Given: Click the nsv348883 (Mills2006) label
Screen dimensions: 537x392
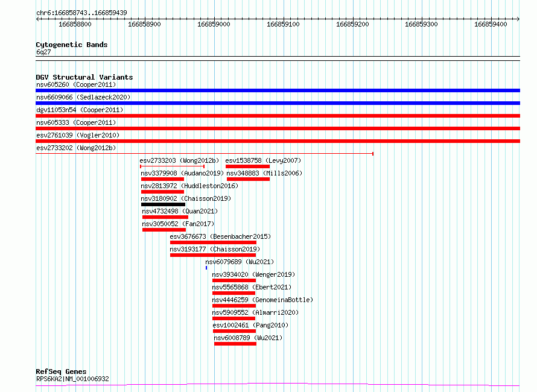Looking at the screenshot, I should [x=264, y=173].
